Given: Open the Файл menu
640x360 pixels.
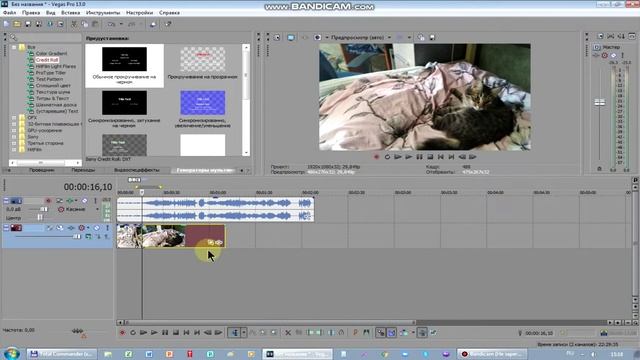Looking at the screenshot, I should click(9, 13).
